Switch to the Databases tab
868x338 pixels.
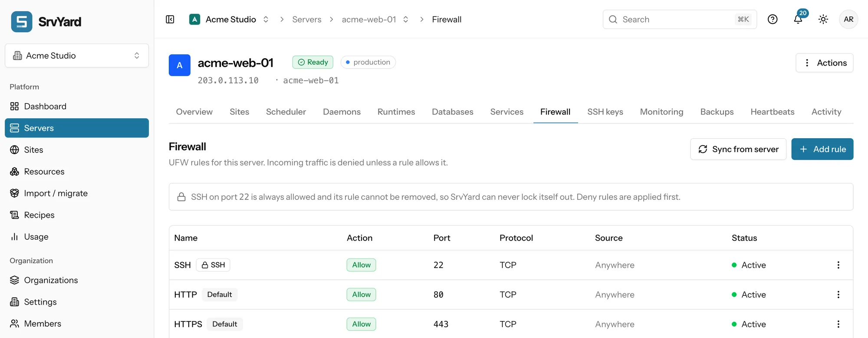pos(452,112)
